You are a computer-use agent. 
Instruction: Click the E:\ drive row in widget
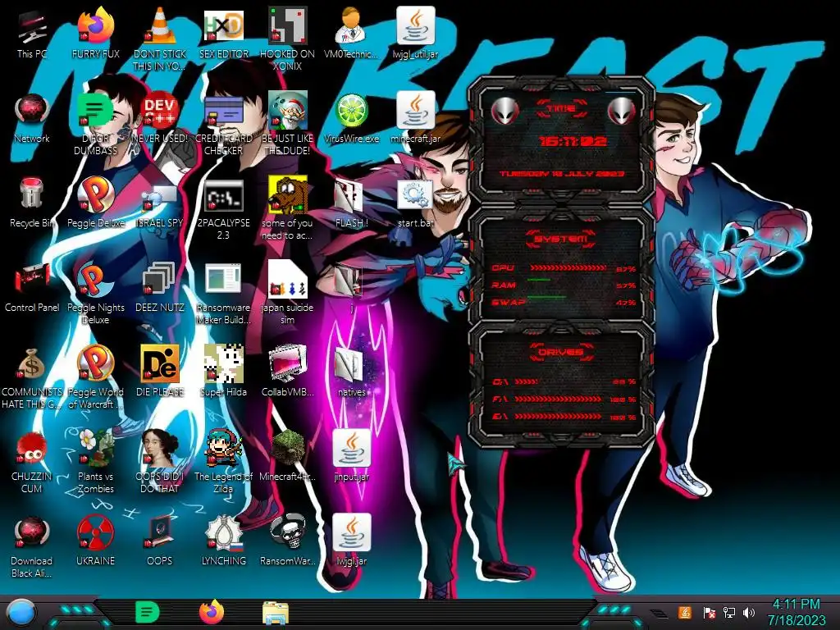(x=564, y=416)
